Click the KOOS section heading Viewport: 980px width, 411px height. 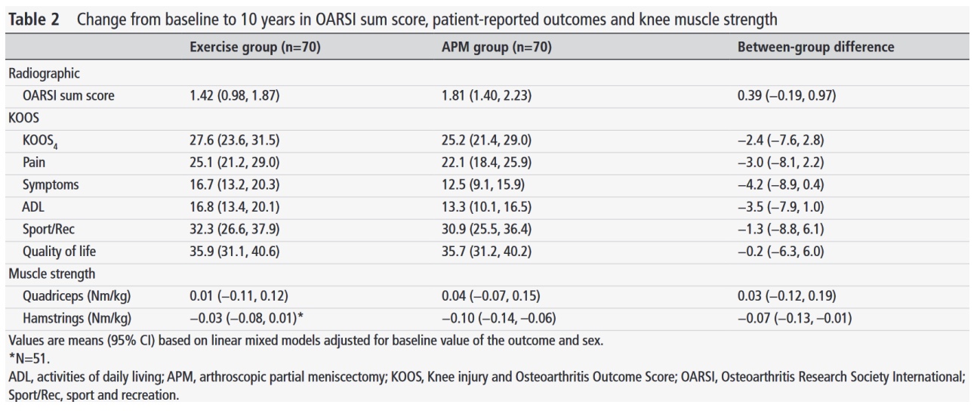(x=25, y=119)
